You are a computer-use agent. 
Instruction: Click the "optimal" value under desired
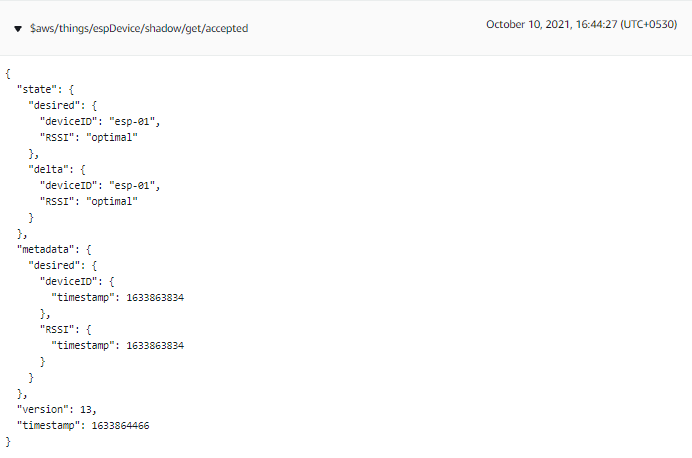112,138
